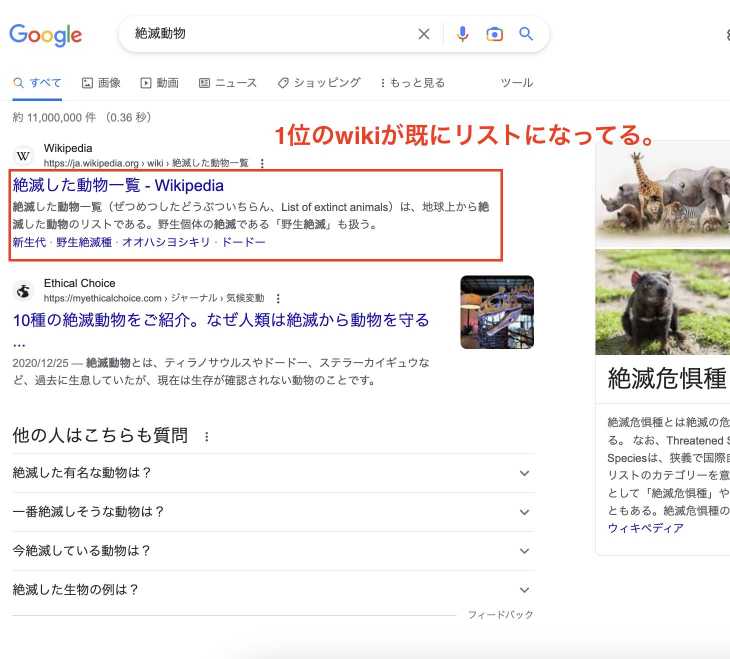Click the ツール button
The image size is (730, 659).
(516, 83)
